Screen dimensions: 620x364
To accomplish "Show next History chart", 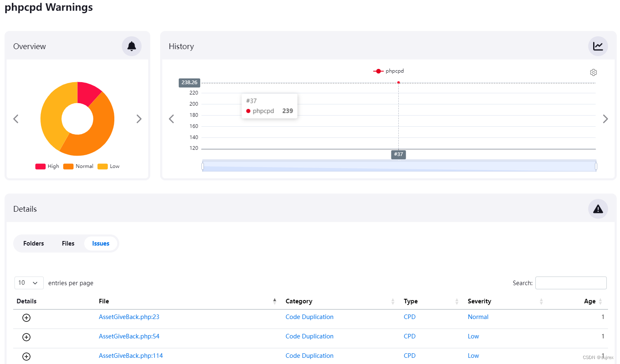I will pos(605,119).
